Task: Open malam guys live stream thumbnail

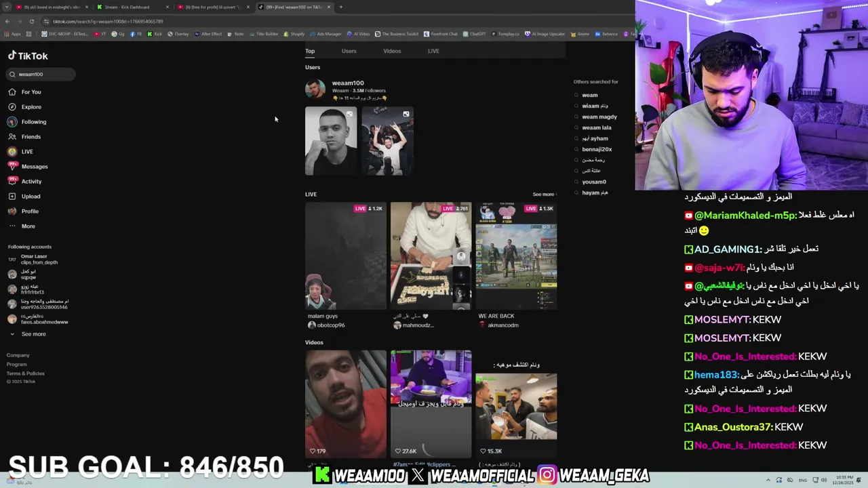Action: click(345, 256)
